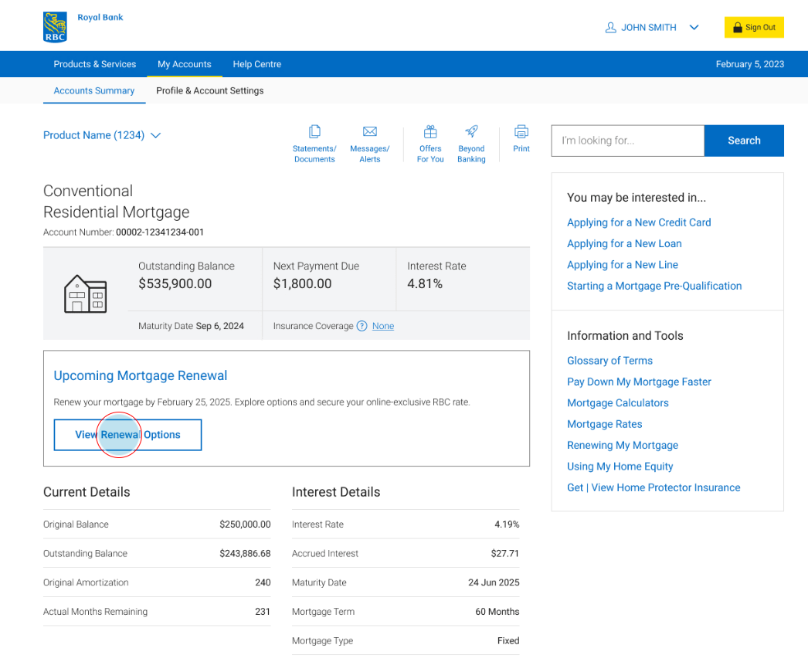Click the Fixed mortgage type value
Viewport: 808px width, 672px height.
click(508, 640)
